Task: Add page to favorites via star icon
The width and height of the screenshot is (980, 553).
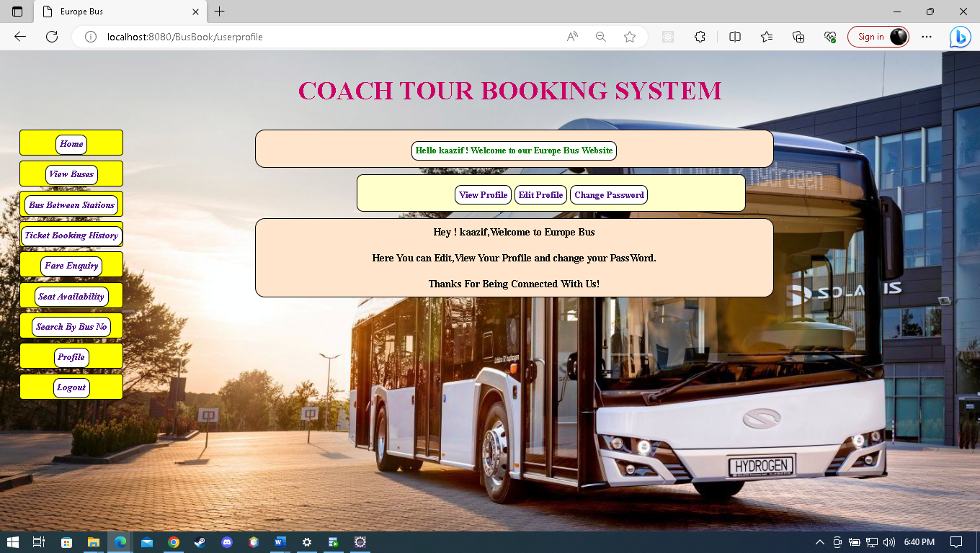Action: [x=630, y=37]
